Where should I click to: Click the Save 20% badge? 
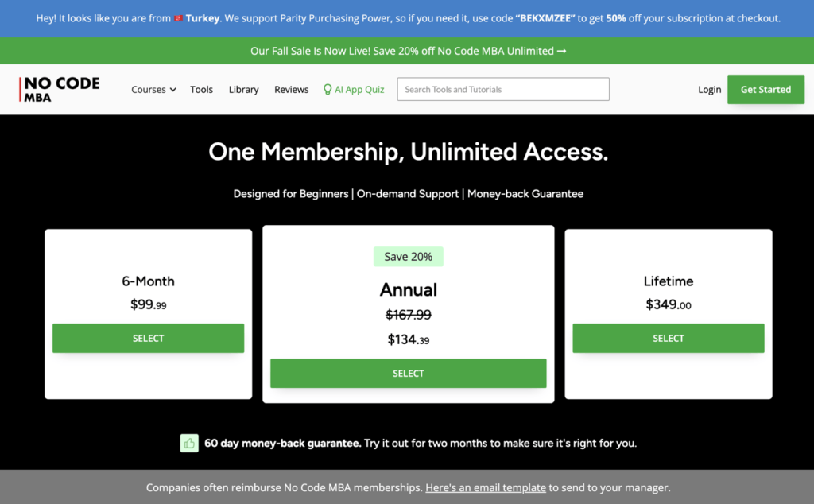(408, 256)
